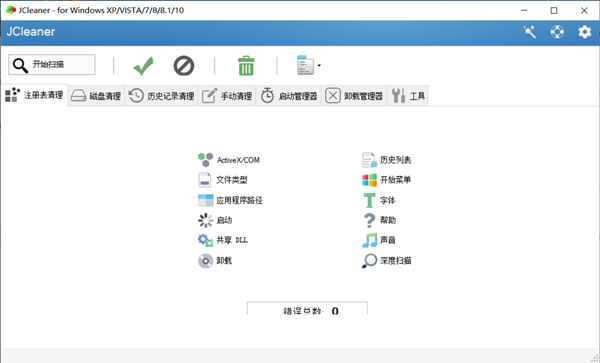Switch to the 工具 tab
The height and width of the screenshot is (363, 600).
coord(408,96)
